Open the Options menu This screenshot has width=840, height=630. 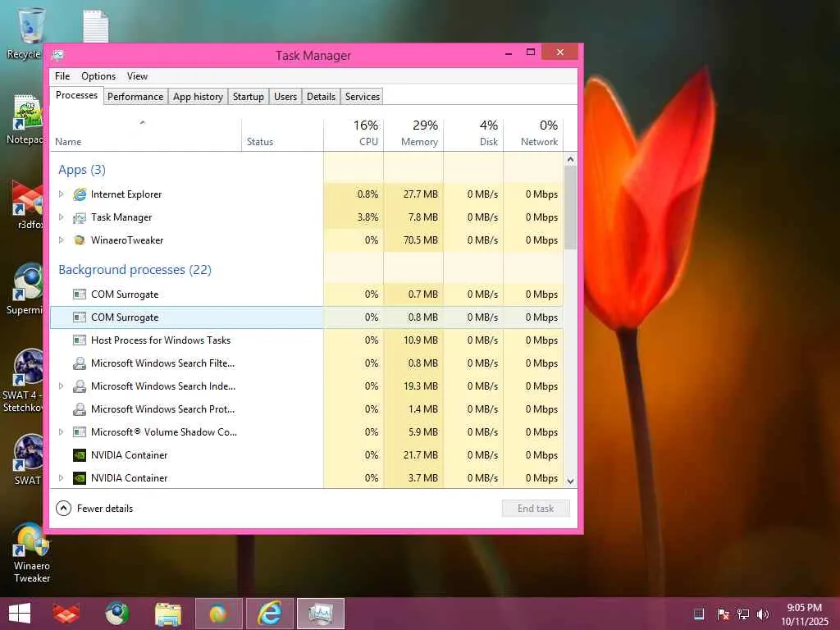pos(98,76)
